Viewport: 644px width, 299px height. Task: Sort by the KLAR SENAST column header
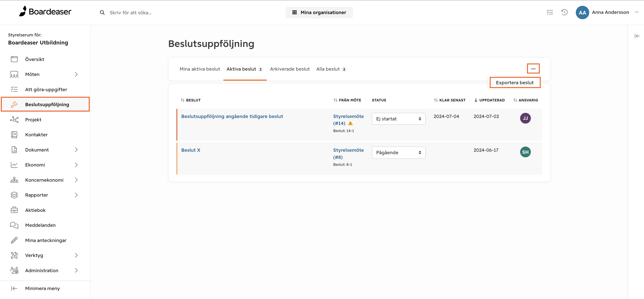[449, 100]
